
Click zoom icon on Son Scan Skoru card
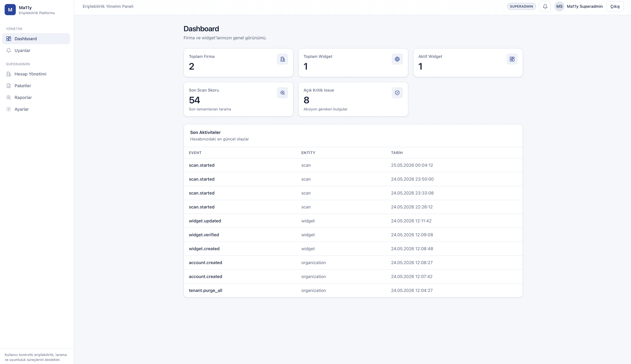tap(282, 93)
